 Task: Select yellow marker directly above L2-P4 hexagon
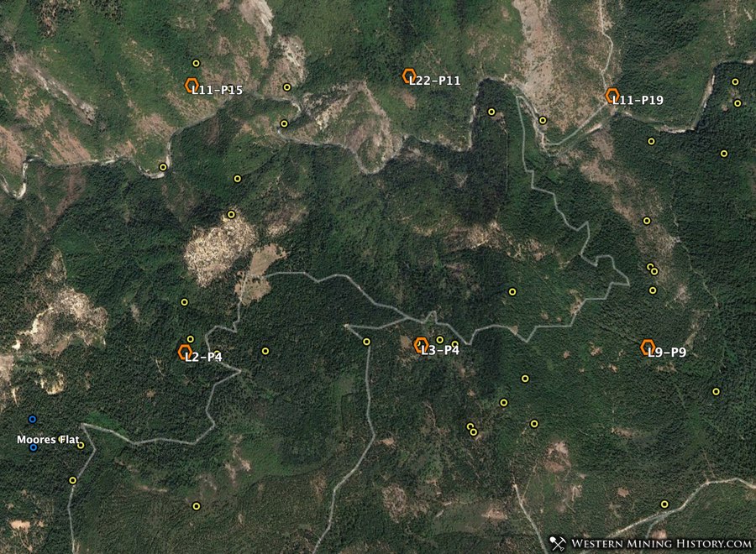(x=191, y=339)
